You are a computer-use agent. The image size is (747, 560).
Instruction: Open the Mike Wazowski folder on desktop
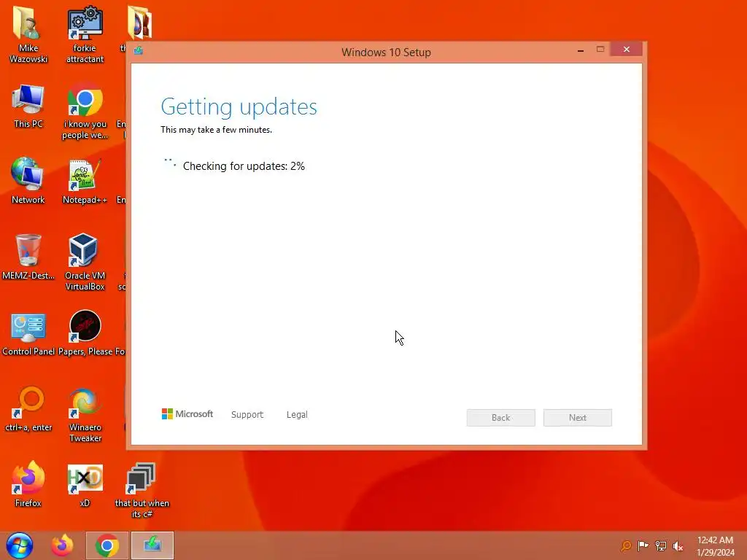(x=28, y=34)
